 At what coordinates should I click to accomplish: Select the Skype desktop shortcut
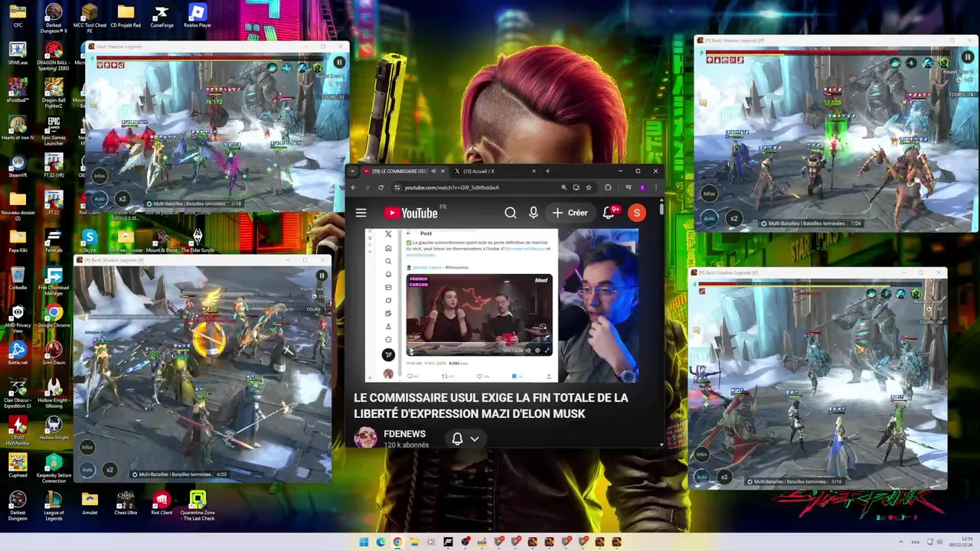[90, 240]
